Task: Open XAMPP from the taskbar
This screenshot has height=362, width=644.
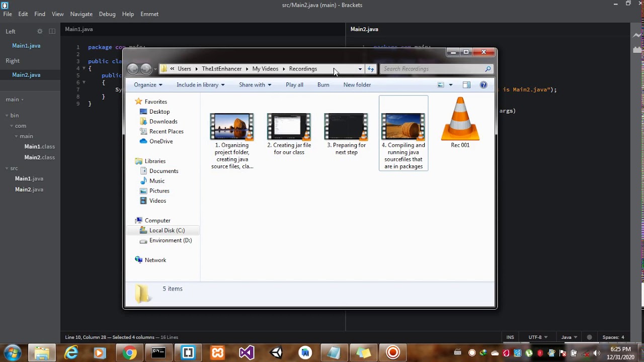Action: (217, 353)
